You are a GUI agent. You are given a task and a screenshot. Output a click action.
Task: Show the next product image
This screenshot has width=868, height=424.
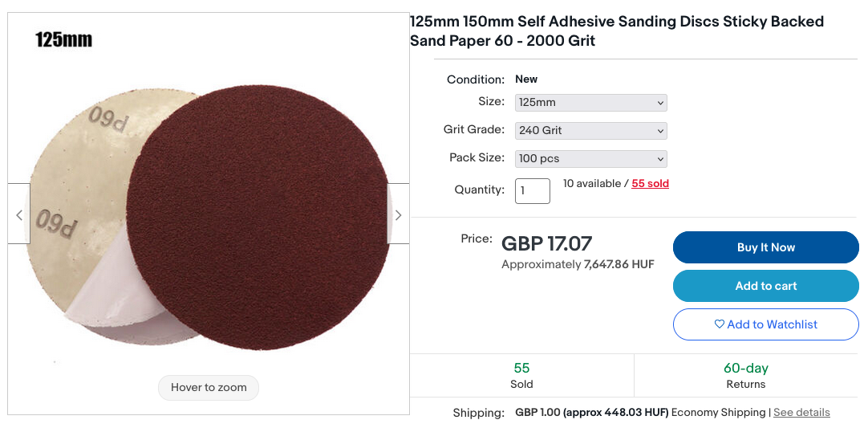(398, 214)
